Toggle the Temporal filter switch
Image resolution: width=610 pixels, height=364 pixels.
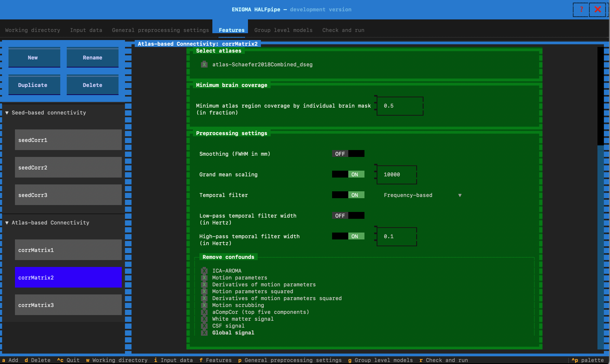pos(348,195)
